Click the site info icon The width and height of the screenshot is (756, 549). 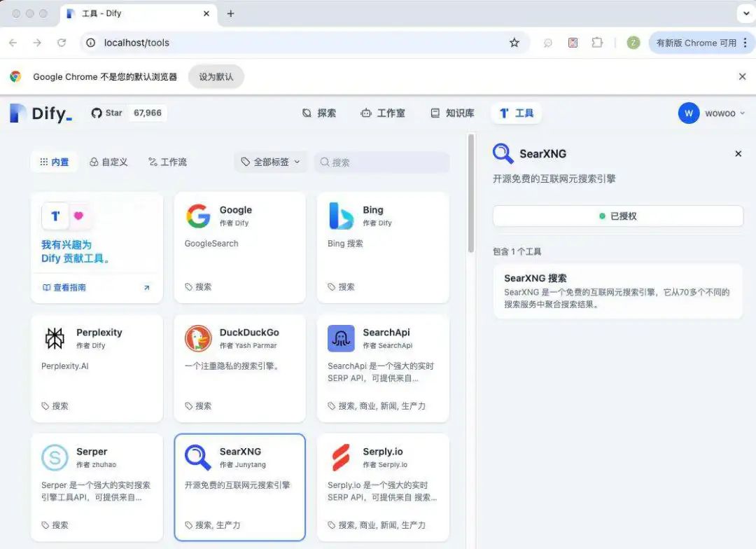pos(90,43)
